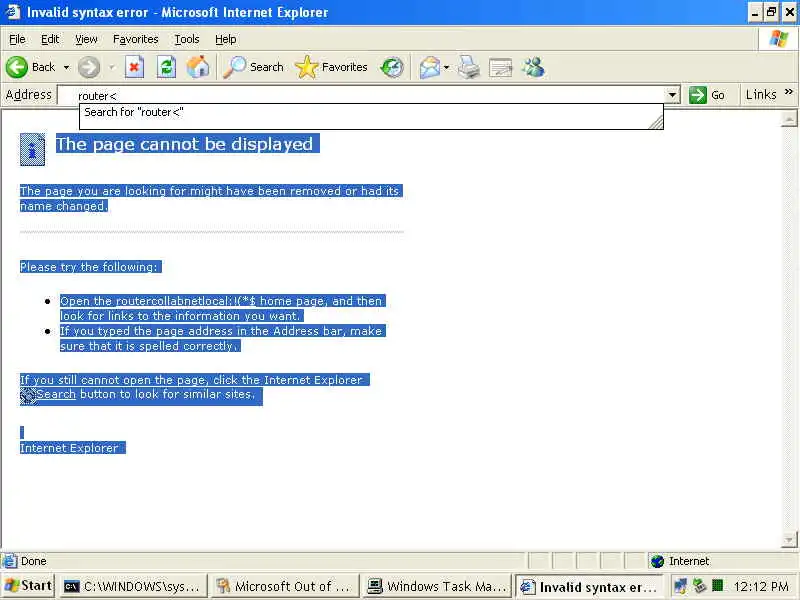Click the Forward arrow button
Viewport: 800px width, 600px height.
[x=89, y=67]
